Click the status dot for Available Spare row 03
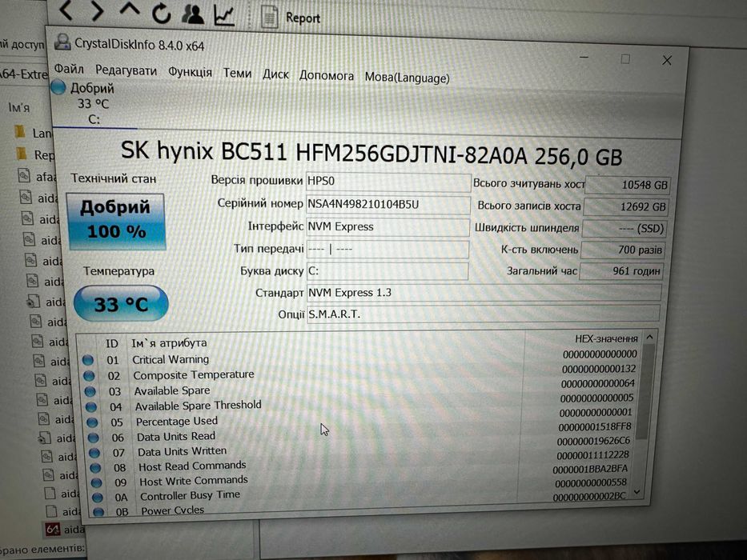The width and height of the screenshot is (747, 560). click(90, 391)
